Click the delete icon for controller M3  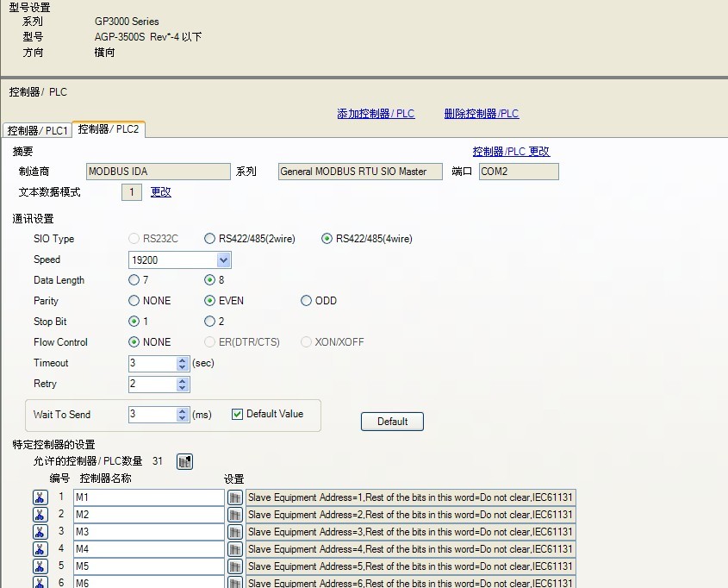point(40,532)
